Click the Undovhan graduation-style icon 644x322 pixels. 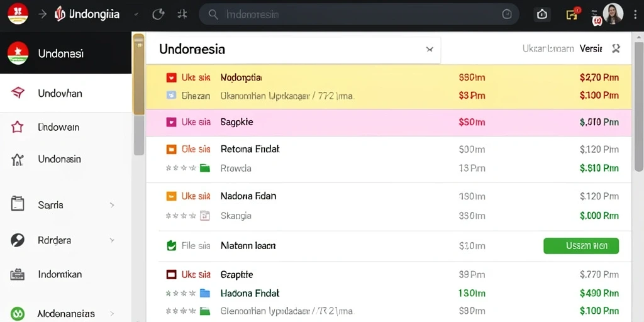click(x=18, y=93)
